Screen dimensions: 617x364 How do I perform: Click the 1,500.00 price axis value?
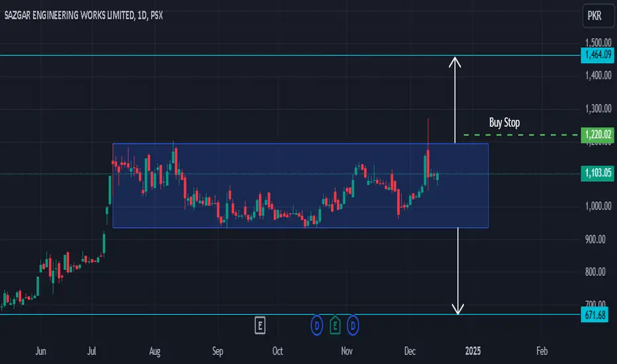coord(598,42)
